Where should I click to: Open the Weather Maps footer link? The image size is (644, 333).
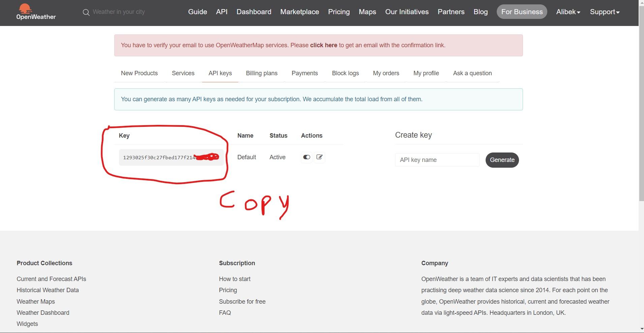[x=36, y=302]
